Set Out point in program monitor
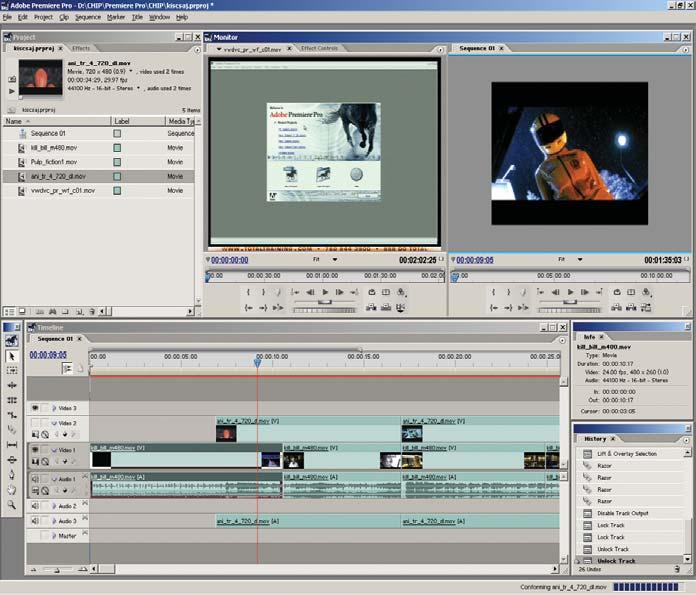 tap(508, 292)
